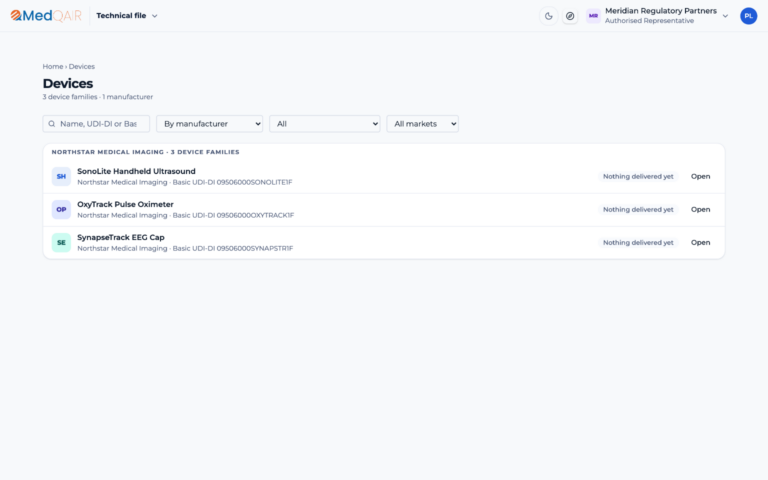The width and height of the screenshot is (768, 480).
Task: Click Northstar Medical Imaging group header
Action: (x=145, y=152)
